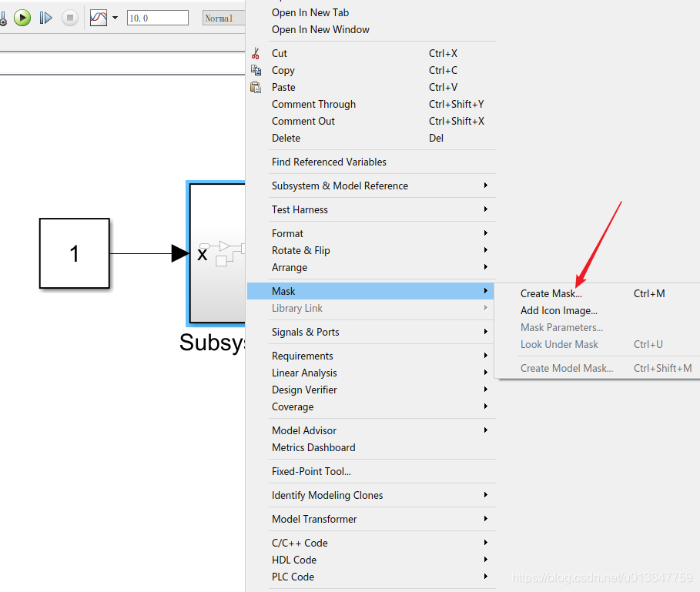
Task: Click the Subsystem block name label
Action: [213, 343]
